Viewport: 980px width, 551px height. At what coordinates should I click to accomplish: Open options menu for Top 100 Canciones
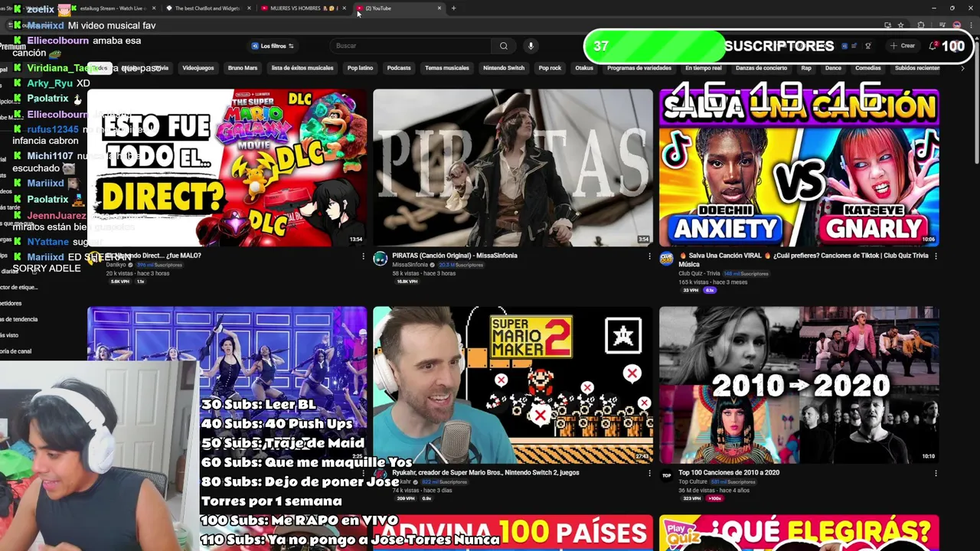pos(936,474)
